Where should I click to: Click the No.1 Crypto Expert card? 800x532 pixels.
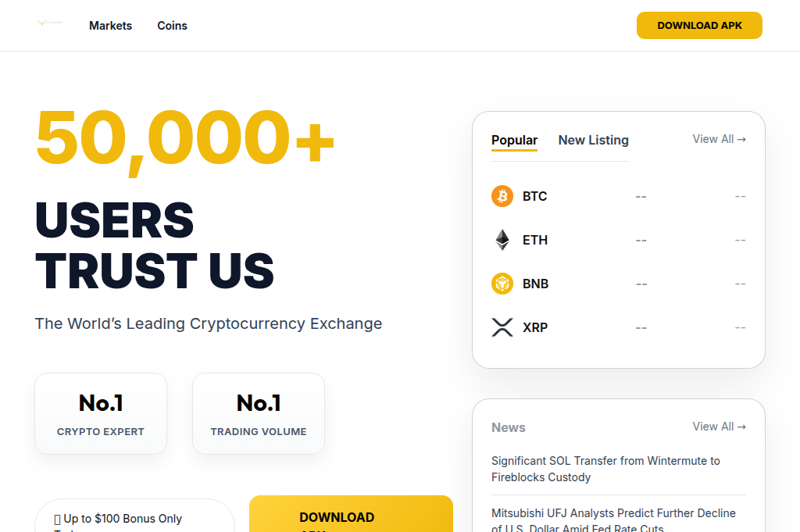click(101, 413)
